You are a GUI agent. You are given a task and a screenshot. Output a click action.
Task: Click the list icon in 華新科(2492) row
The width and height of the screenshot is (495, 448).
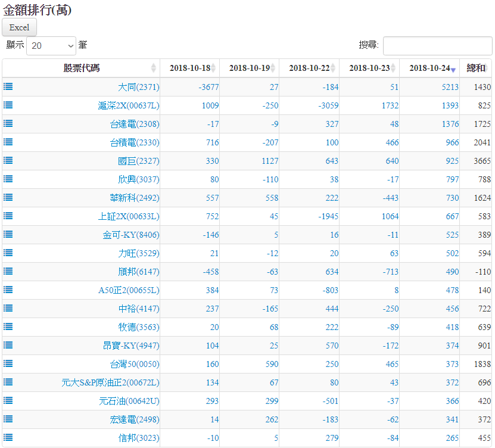pyautogui.click(x=8, y=197)
